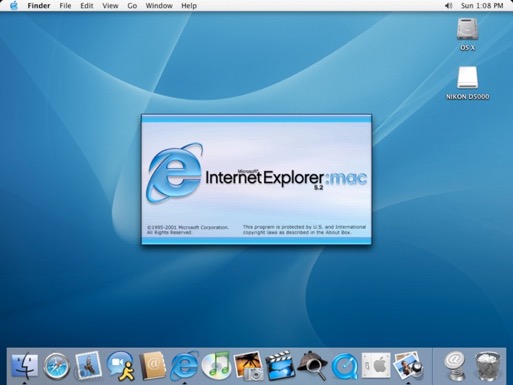Click the 5.2 version number on splash
This screenshot has height=385, width=513.
point(318,188)
